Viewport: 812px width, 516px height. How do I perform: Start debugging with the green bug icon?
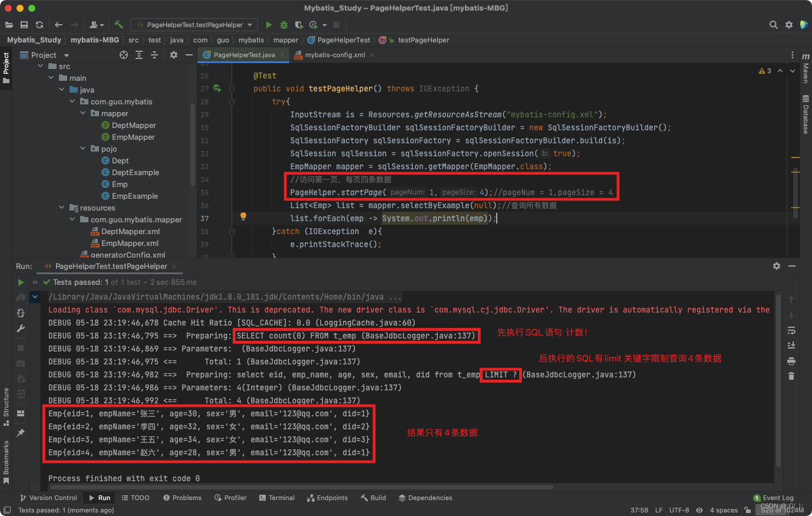point(284,25)
